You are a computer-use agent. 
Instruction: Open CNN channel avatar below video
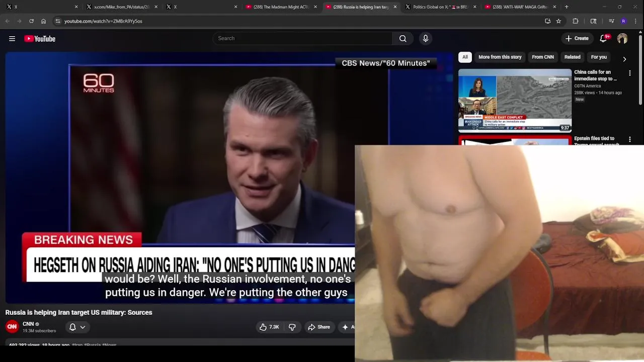tap(12, 327)
